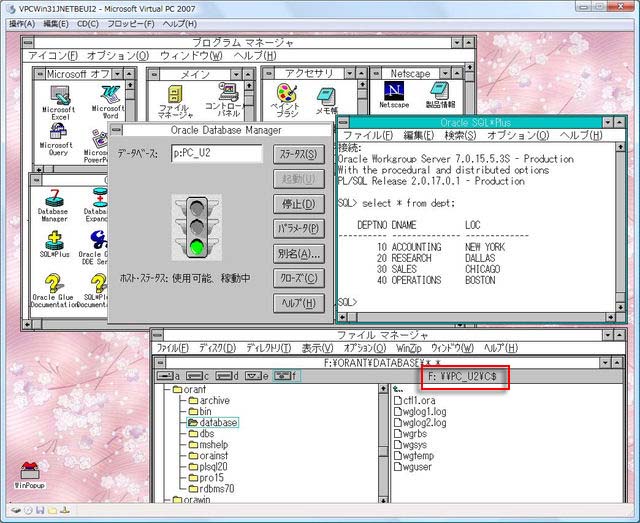
Task: Select drive d in File Manager
Action: point(227,376)
